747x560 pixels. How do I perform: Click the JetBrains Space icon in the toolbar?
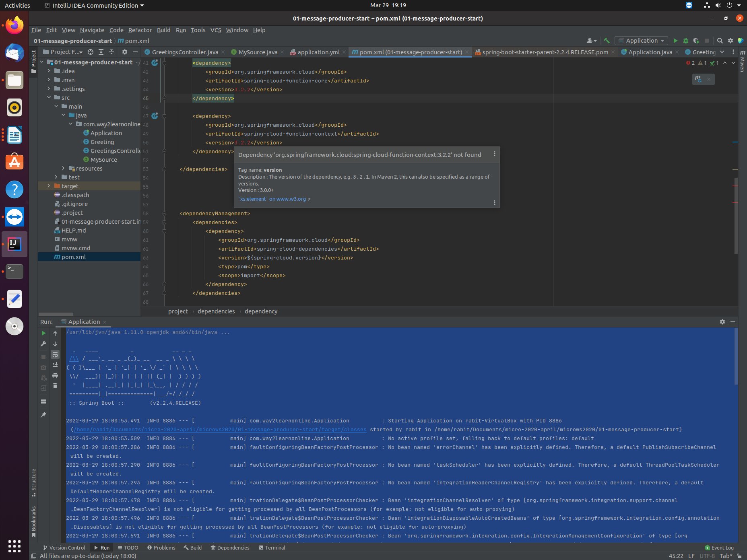coord(741,41)
